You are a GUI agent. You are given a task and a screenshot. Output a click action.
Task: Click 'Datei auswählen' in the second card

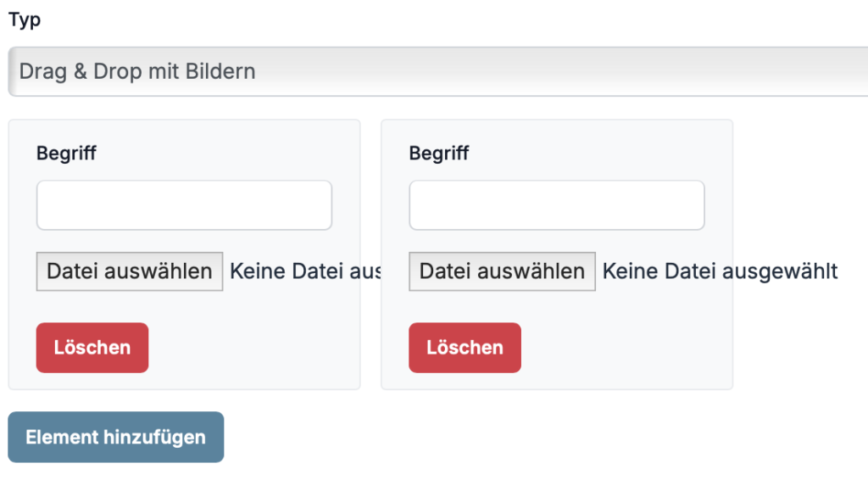pyautogui.click(x=503, y=271)
